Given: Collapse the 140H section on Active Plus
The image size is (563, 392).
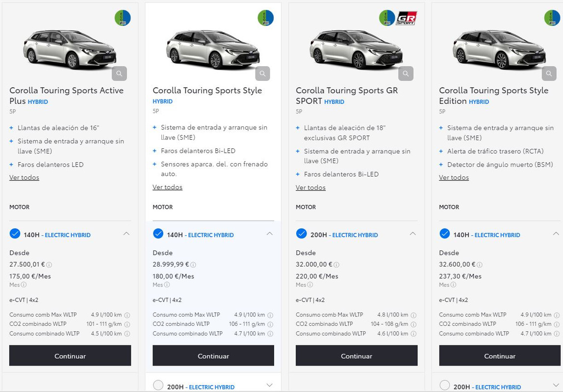Looking at the screenshot, I should coord(127,233).
